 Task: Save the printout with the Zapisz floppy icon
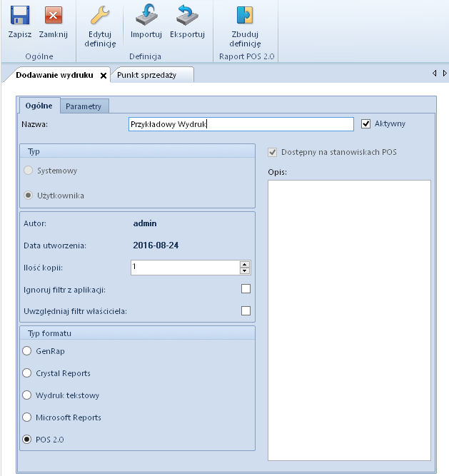coord(20,22)
